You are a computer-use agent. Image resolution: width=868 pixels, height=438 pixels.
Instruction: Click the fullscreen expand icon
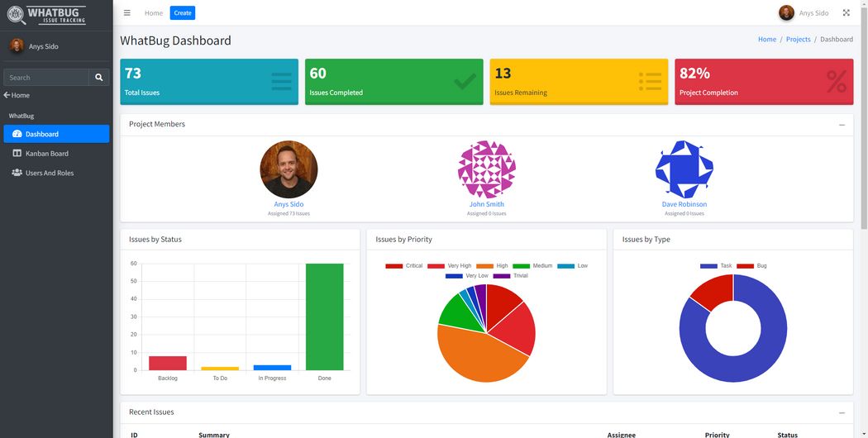tap(846, 13)
